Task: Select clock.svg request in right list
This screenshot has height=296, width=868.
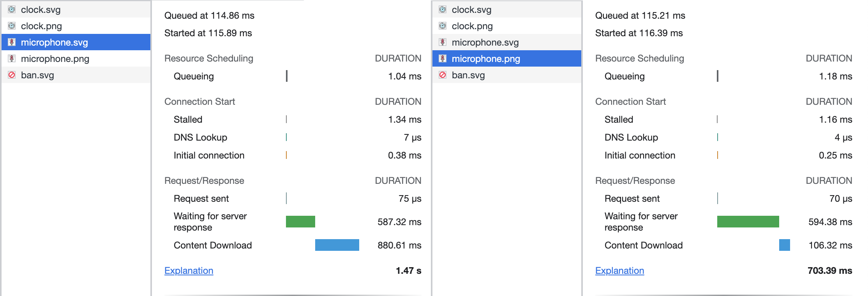Action: [x=507, y=9]
